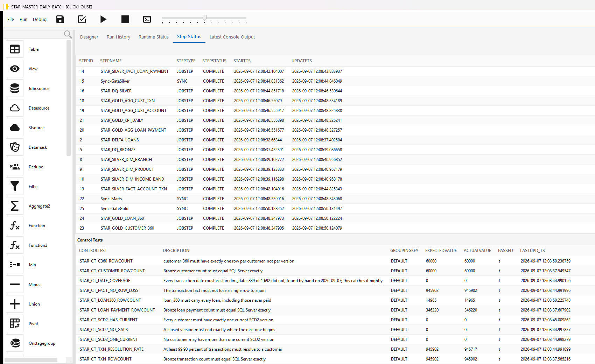Select the Pivot grid icon
The image size is (595, 364).
pos(15,324)
